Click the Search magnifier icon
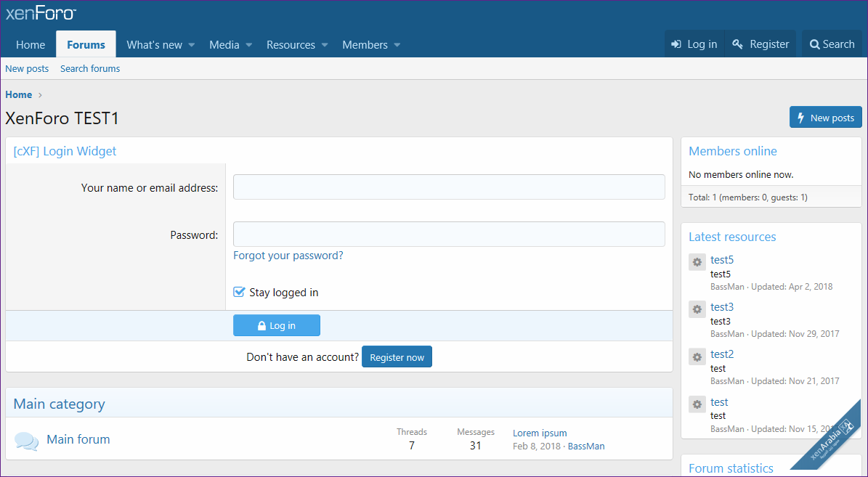The width and height of the screenshot is (868, 477). tap(814, 44)
